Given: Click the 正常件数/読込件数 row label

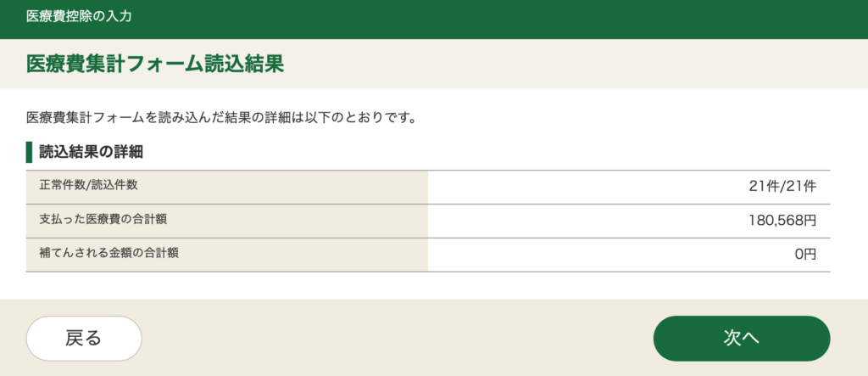Looking at the screenshot, I should tap(88, 185).
